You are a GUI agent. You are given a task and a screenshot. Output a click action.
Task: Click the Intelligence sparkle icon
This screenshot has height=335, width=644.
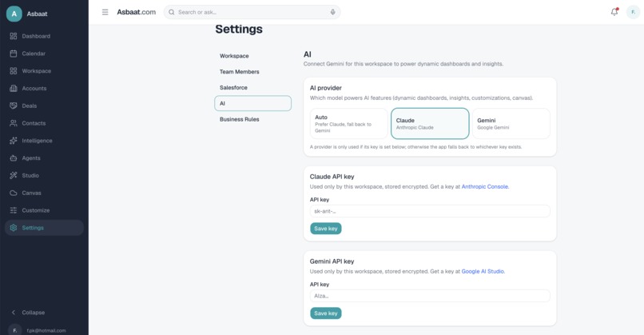coord(14,141)
